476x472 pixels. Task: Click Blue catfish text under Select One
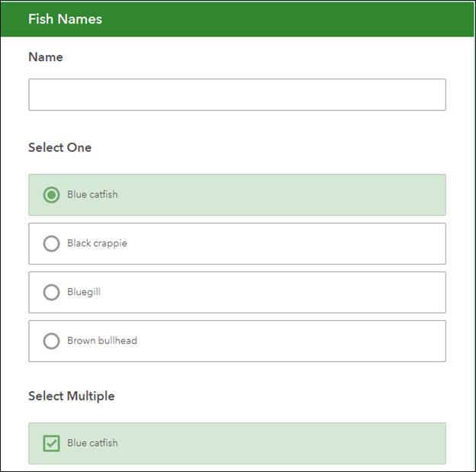[92, 194]
